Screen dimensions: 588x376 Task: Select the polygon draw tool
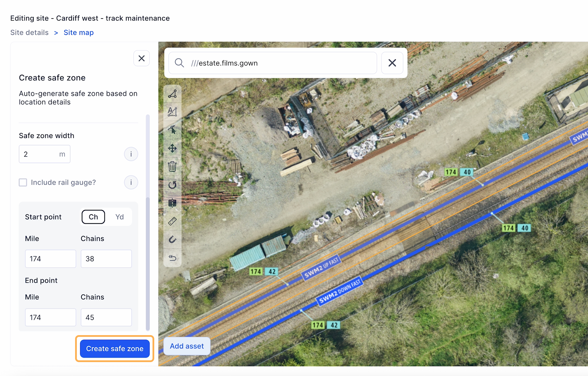coord(173,94)
